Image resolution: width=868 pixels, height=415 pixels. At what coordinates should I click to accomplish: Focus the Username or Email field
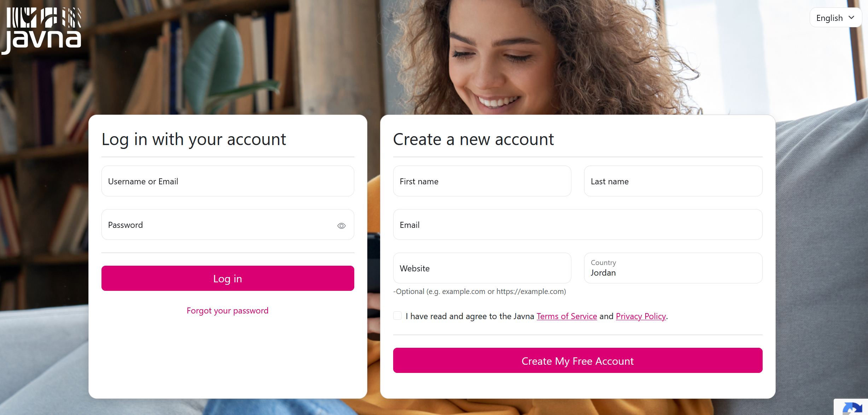point(228,181)
